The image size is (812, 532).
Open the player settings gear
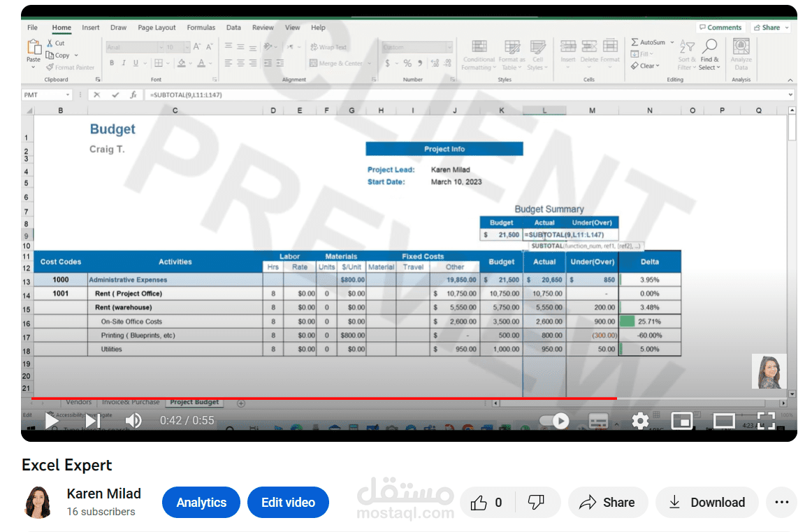pyautogui.click(x=640, y=421)
